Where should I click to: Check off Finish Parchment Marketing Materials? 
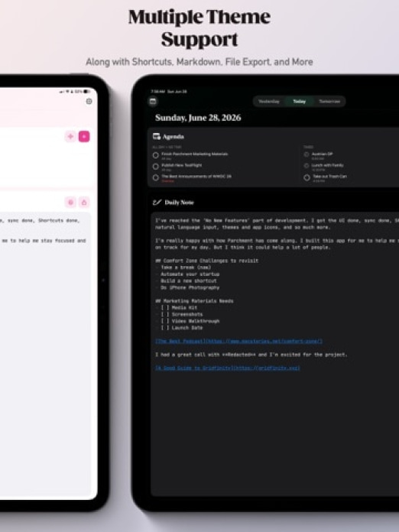tap(156, 155)
